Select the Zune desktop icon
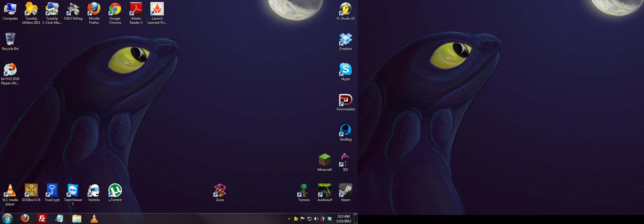The image size is (644, 224). click(x=220, y=190)
